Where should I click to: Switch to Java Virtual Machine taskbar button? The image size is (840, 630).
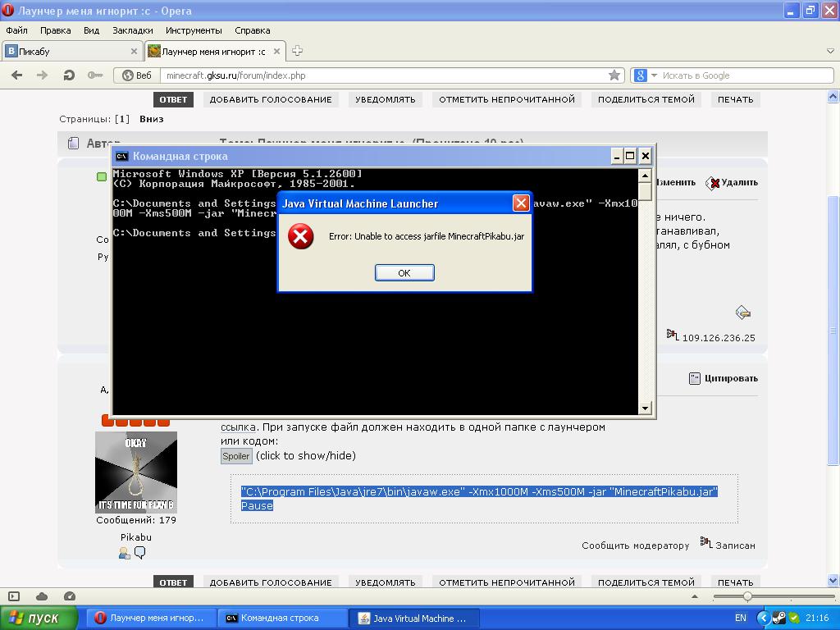[414, 619]
